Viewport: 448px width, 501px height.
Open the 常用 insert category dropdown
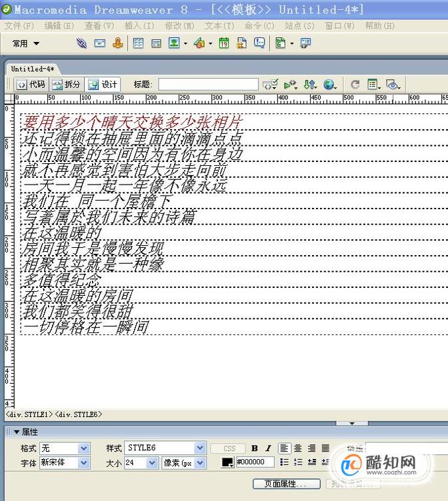click(25, 43)
